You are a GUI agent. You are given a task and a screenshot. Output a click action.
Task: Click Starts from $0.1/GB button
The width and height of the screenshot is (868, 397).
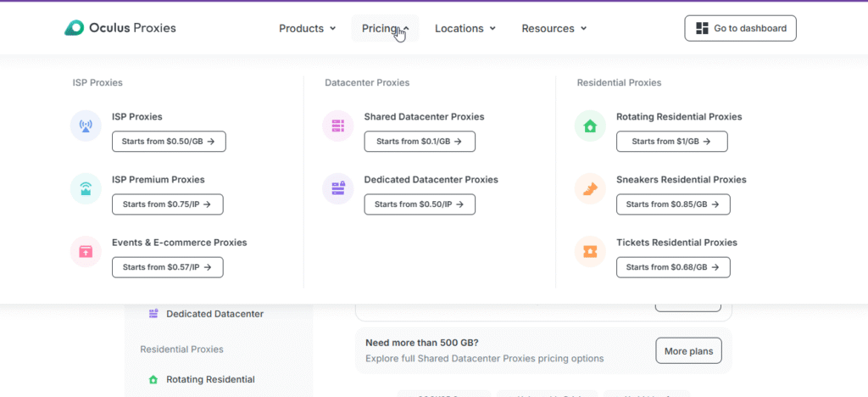tap(420, 141)
